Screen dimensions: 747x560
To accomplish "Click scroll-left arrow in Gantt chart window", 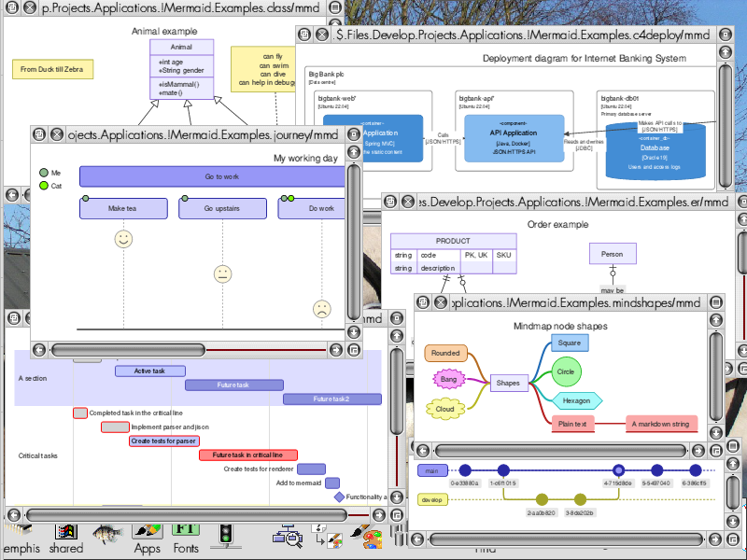I will pyautogui.click(x=14, y=515).
